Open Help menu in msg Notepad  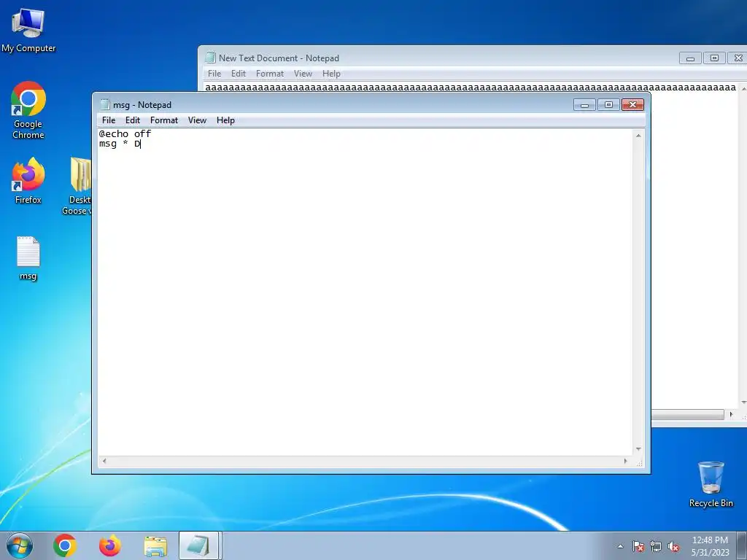click(x=225, y=120)
